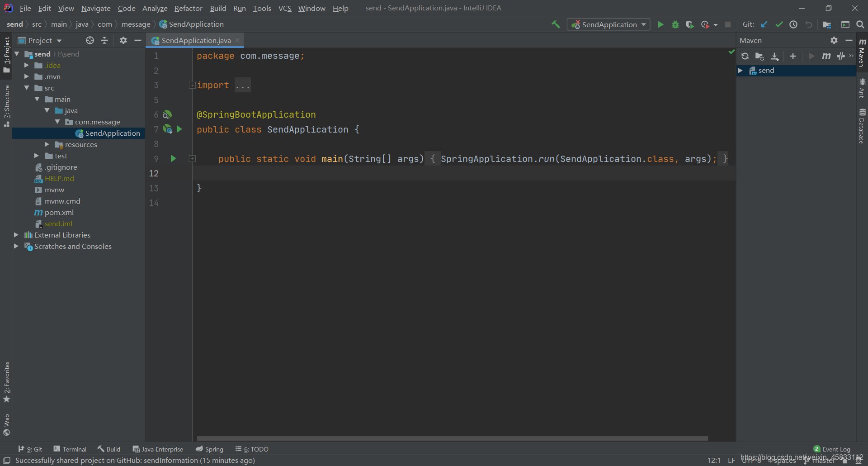The image size is (868, 466).
Task: Open the SendApplication run configuration dropdown
Action: (609, 24)
